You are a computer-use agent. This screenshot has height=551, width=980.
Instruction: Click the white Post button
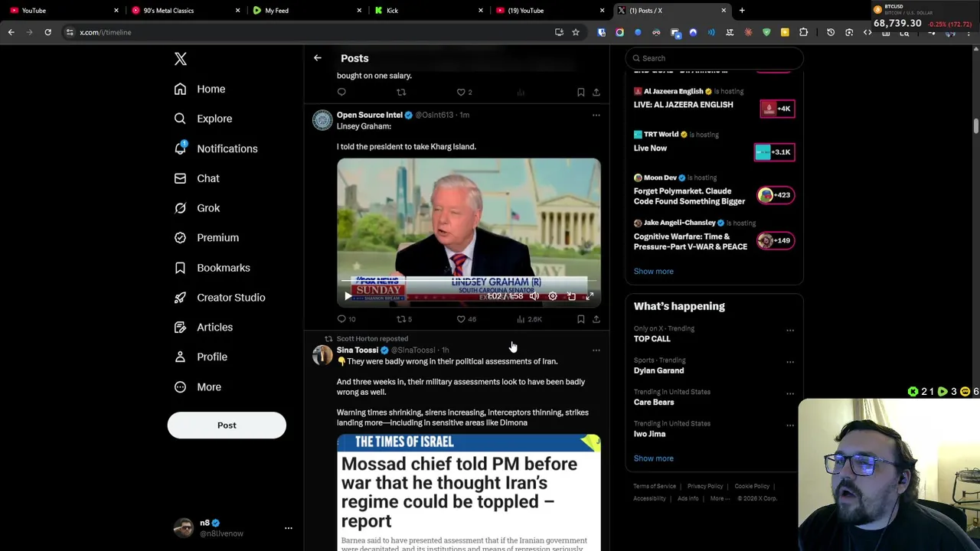pos(227,425)
